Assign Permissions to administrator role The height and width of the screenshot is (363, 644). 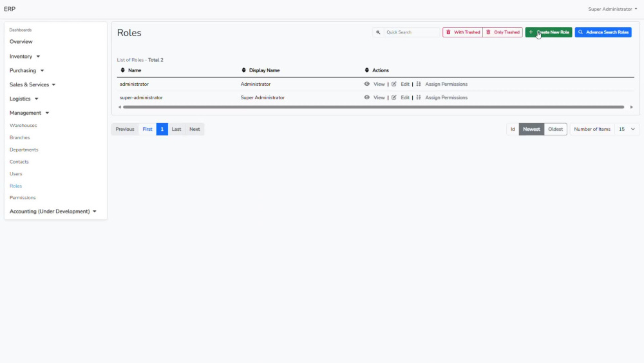pyautogui.click(x=446, y=84)
